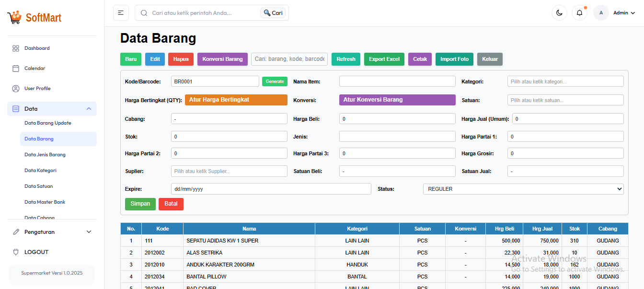Click the Export Excel button
644x289 pixels.
[x=384, y=59]
